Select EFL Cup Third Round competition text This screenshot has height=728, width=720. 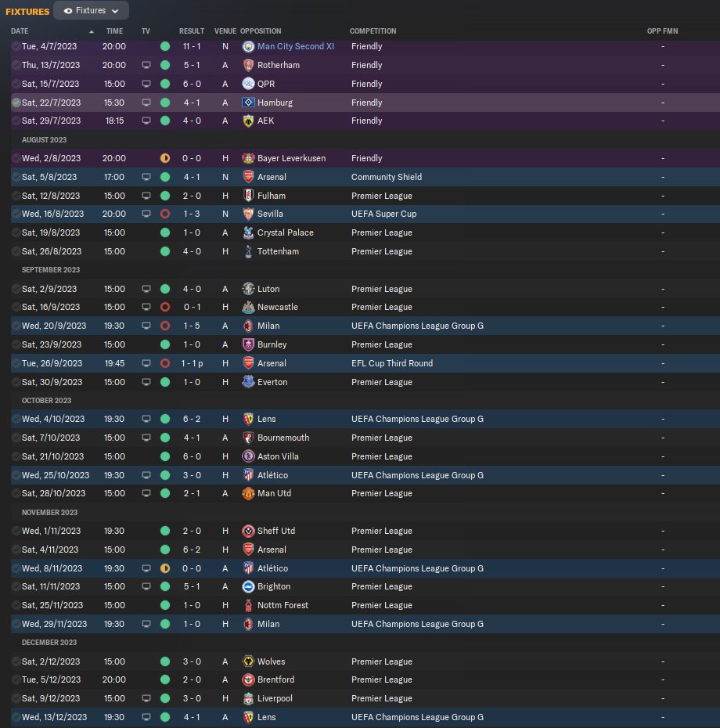coord(392,363)
